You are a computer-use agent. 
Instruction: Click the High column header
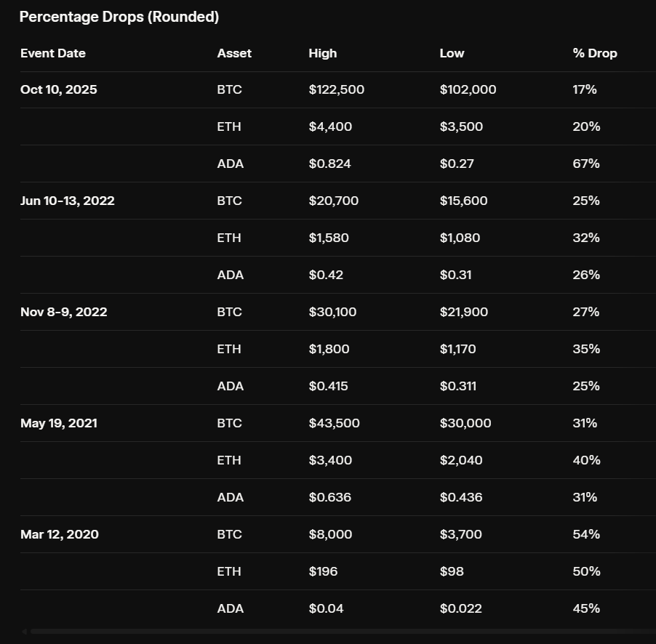point(323,54)
